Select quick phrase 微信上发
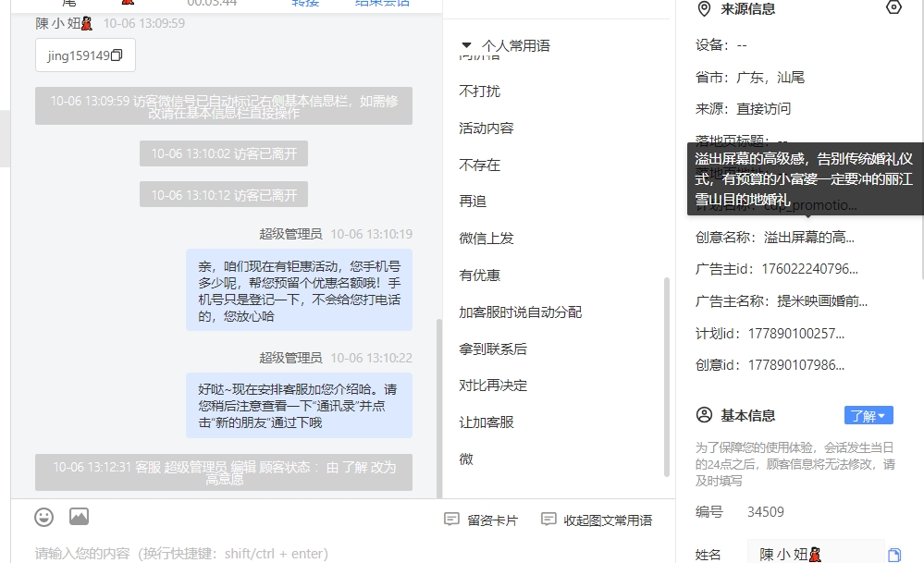This screenshot has height=563, width=924. point(487,239)
